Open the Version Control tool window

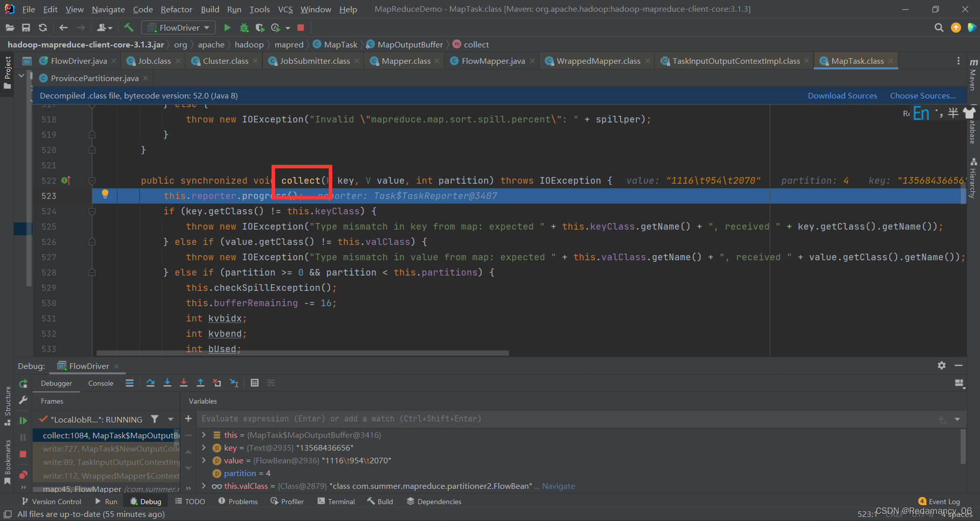52,502
